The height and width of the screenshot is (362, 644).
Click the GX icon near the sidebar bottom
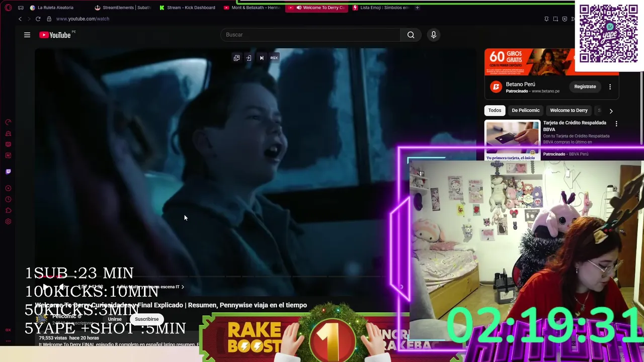[8, 330]
